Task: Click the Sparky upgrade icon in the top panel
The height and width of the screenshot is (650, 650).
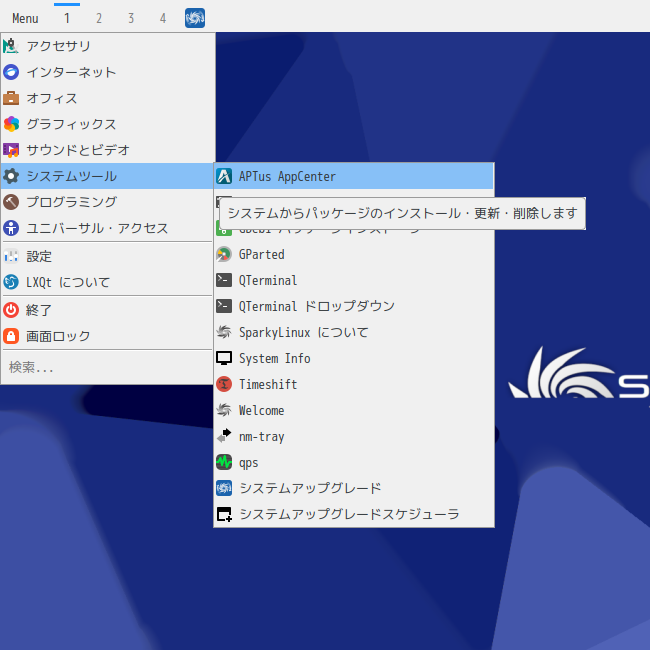Action: click(195, 18)
